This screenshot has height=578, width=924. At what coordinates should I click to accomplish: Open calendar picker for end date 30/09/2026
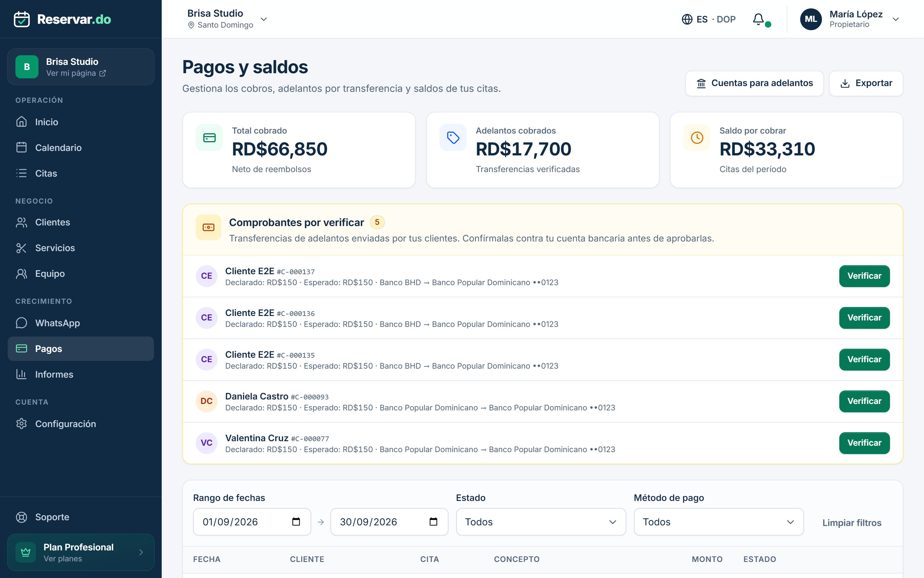click(433, 521)
